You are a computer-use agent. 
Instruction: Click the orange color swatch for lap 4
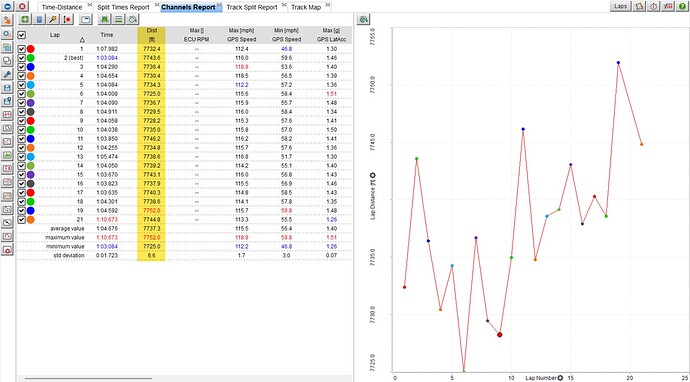pos(30,76)
